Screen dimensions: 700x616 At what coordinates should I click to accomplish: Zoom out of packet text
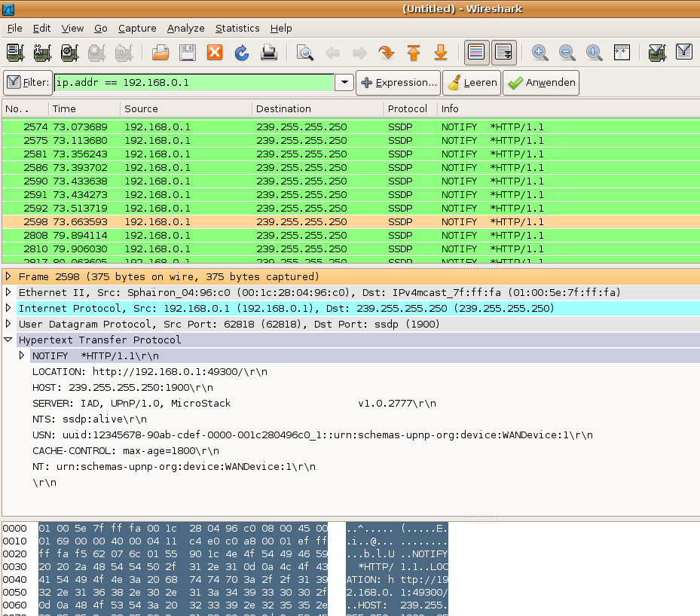tap(567, 53)
